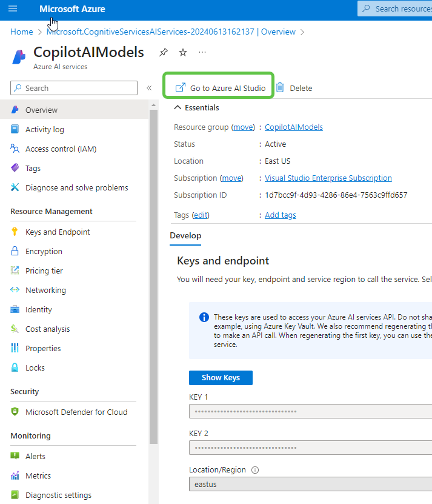Click the Location/Region info icon
This screenshot has height=504, width=432.
click(x=255, y=470)
